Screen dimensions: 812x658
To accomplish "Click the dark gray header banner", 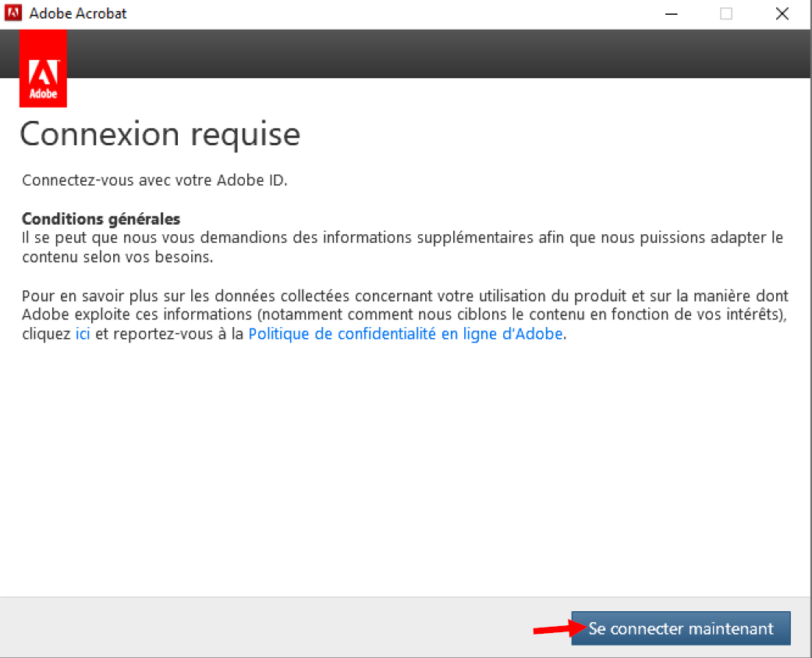I will click(x=437, y=54).
